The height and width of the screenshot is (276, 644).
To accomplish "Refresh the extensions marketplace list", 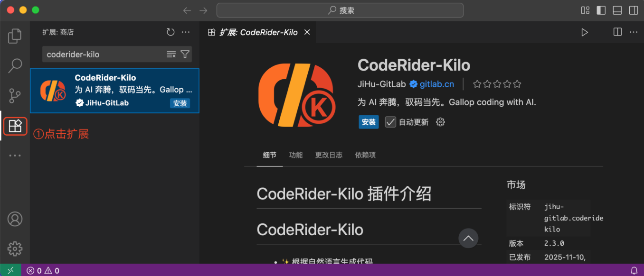I will click(x=170, y=32).
